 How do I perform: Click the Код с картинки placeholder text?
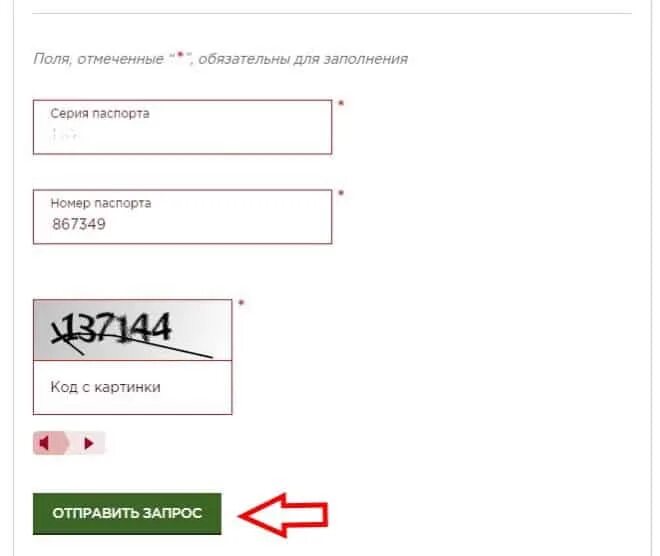point(105,387)
